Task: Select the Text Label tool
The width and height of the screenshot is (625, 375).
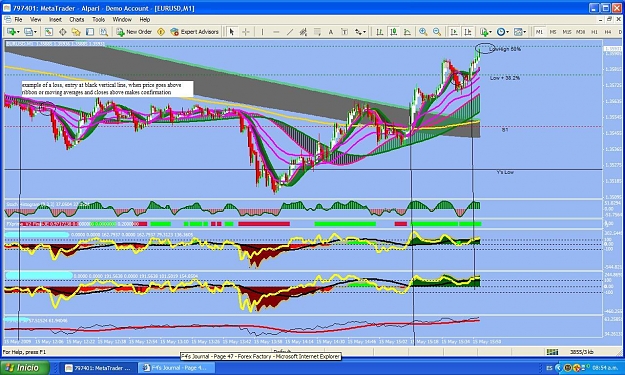Action: 344,32
